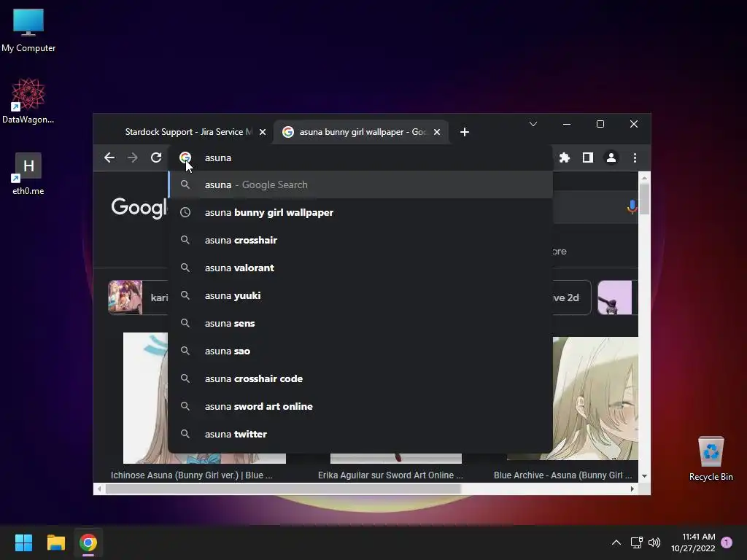This screenshot has width=747, height=560.
Task: Select 'asuna - Google Search' suggestion
Action: point(360,184)
